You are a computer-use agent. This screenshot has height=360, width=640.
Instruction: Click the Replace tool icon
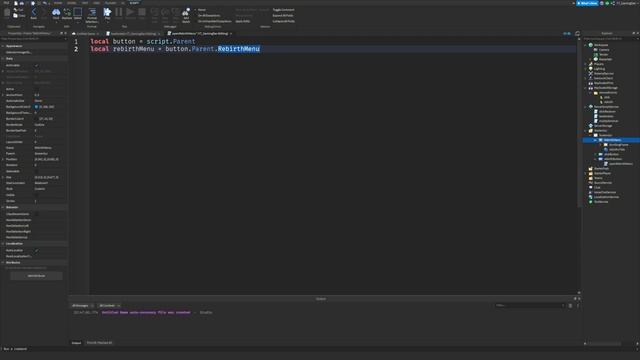(x=67, y=12)
